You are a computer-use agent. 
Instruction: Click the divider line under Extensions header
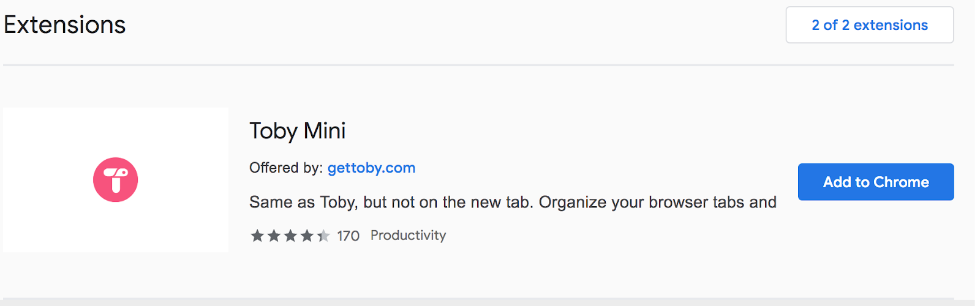478,65
